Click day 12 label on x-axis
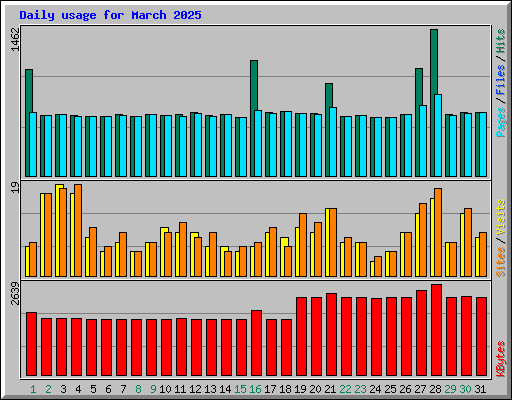Image resolution: width=512 pixels, height=400 pixels. [195, 389]
